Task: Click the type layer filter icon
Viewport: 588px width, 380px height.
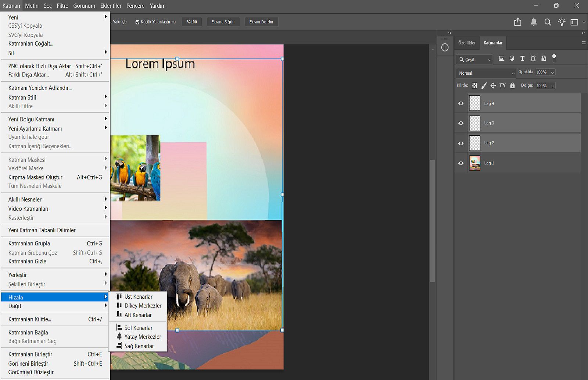Action: [x=522, y=58]
